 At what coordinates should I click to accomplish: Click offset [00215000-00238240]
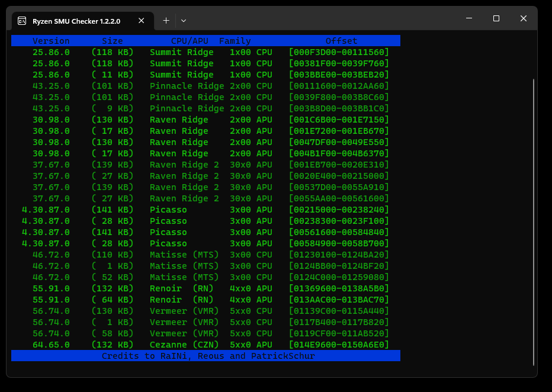coord(339,210)
